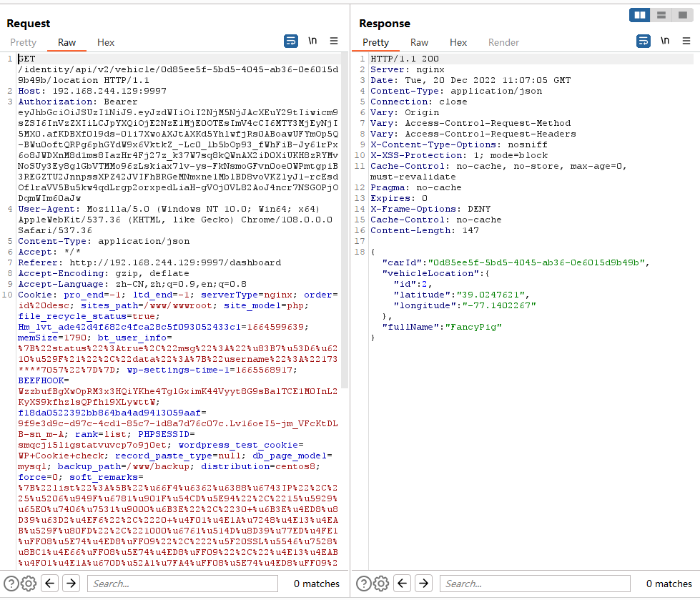Click the Server: nginx response header
This screenshot has height=600, width=700.
tap(407, 69)
